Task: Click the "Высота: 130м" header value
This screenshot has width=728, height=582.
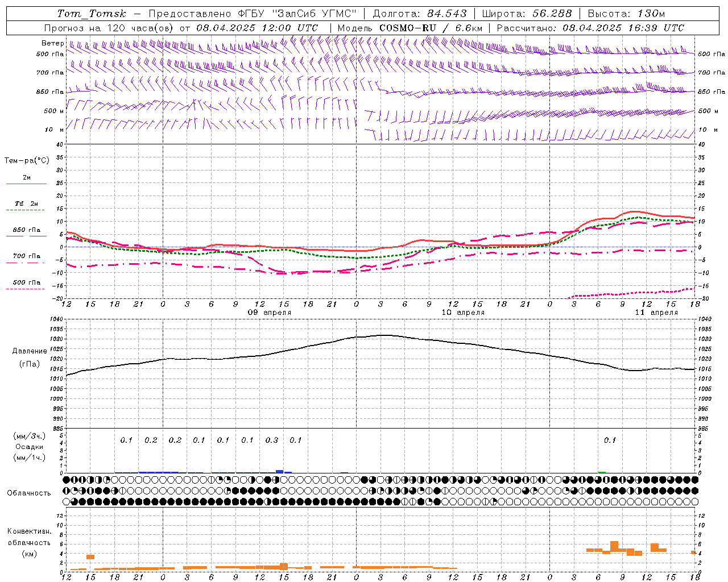Action: tap(626, 14)
